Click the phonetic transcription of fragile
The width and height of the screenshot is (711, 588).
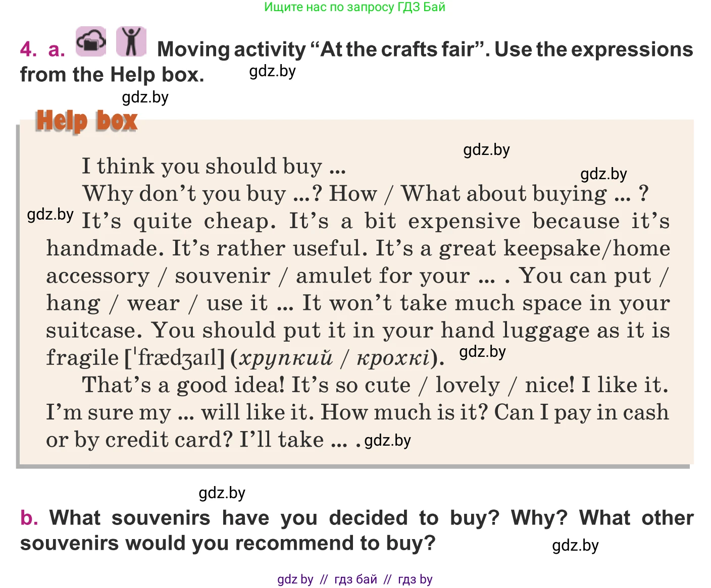[174, 358]
